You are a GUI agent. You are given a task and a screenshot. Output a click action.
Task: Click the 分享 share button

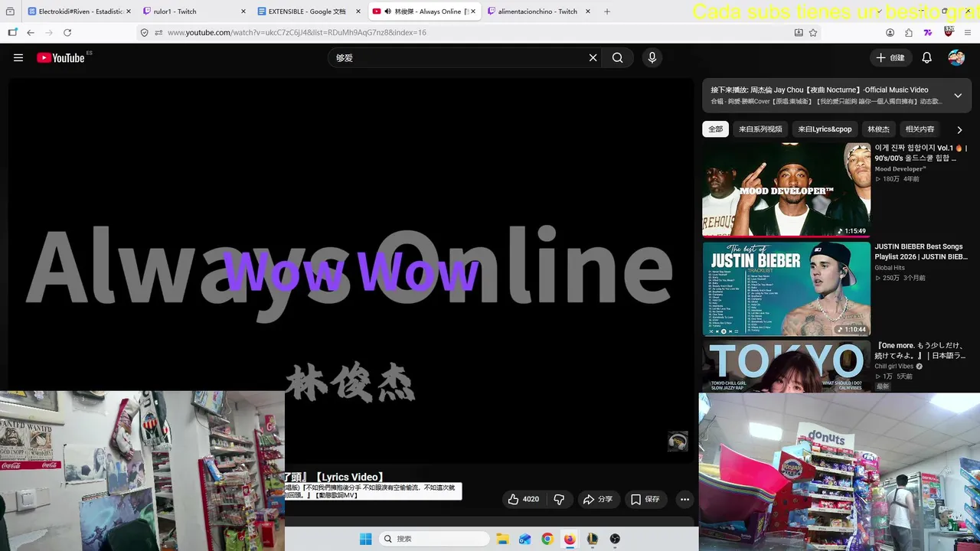[x=597, y=499]
